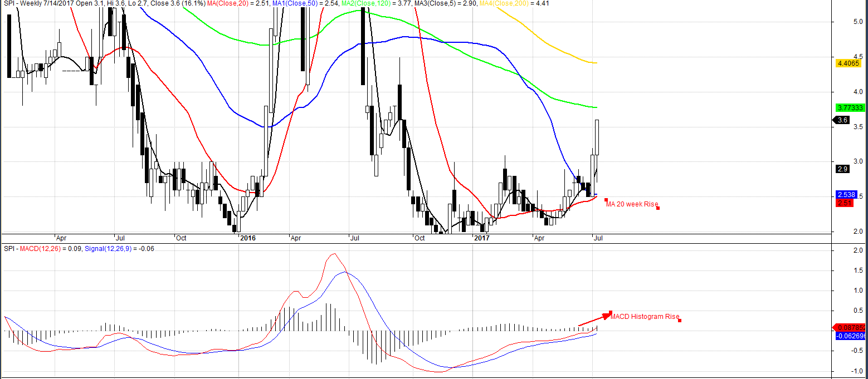868x379 pixels.
Task: Select the red arrow beside MACD Histogram Rise
Action: click(594, 319)
